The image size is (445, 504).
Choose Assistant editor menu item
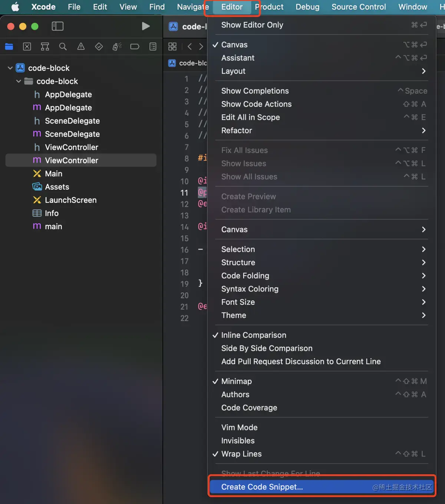pos(322,58)
